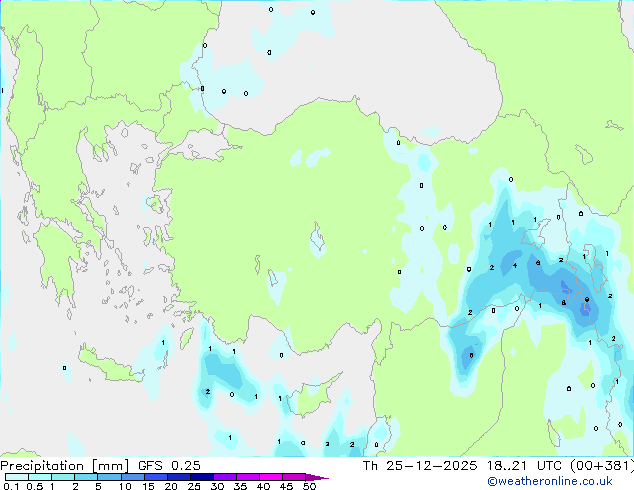Pick the 15–20 mm legend color swatch
The width and height of the screenshot is (634, 490).
(155, 477)
